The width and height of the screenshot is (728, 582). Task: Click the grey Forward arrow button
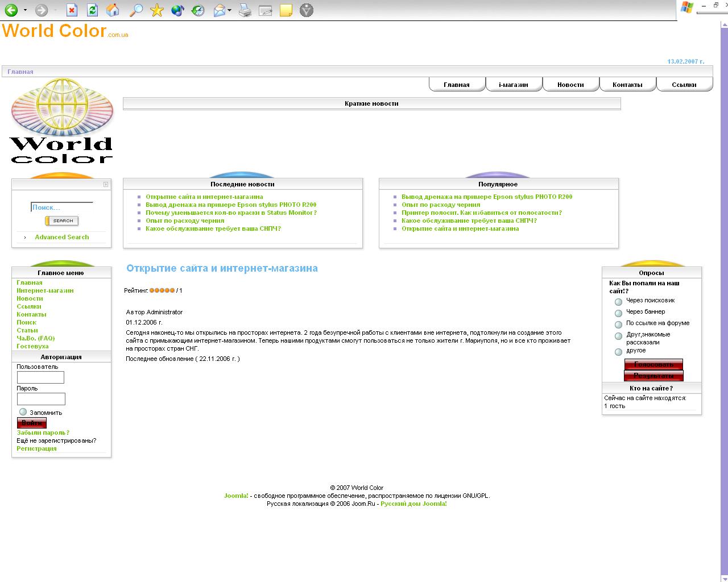pos(42,10)
